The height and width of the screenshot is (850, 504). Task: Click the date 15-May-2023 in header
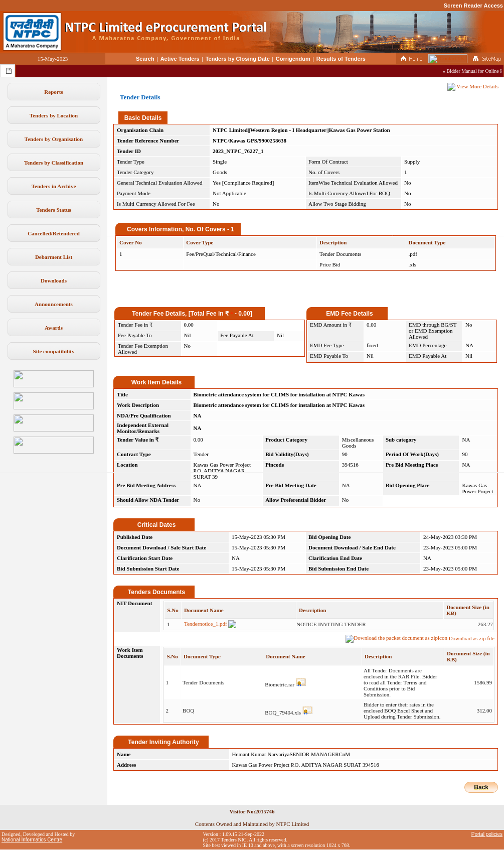tap(53, 59)
